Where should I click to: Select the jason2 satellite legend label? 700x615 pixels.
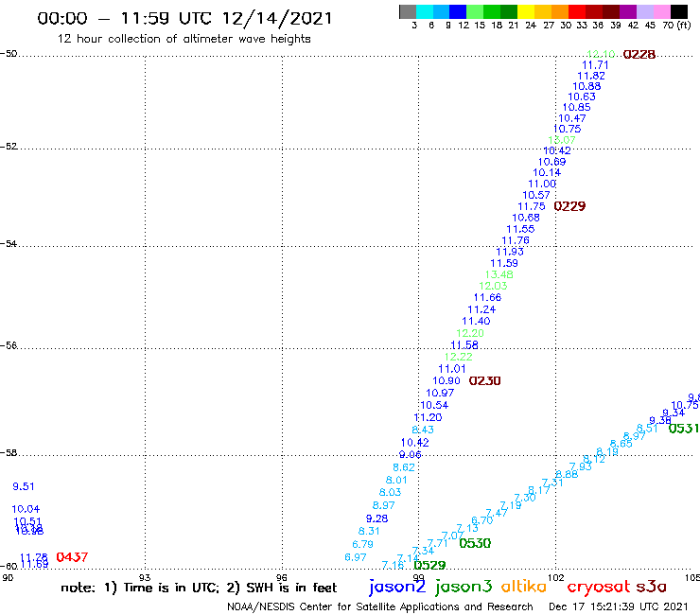click(396, 587)
